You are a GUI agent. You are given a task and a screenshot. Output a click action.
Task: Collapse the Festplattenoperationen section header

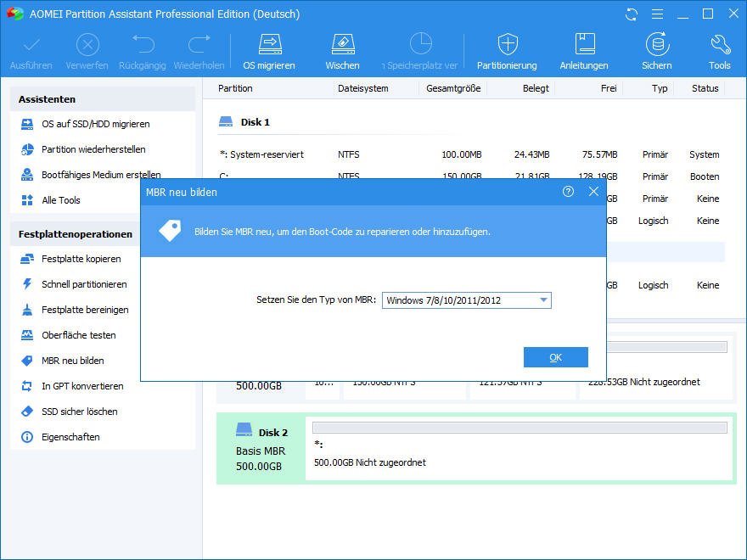[x=76, y=234]
